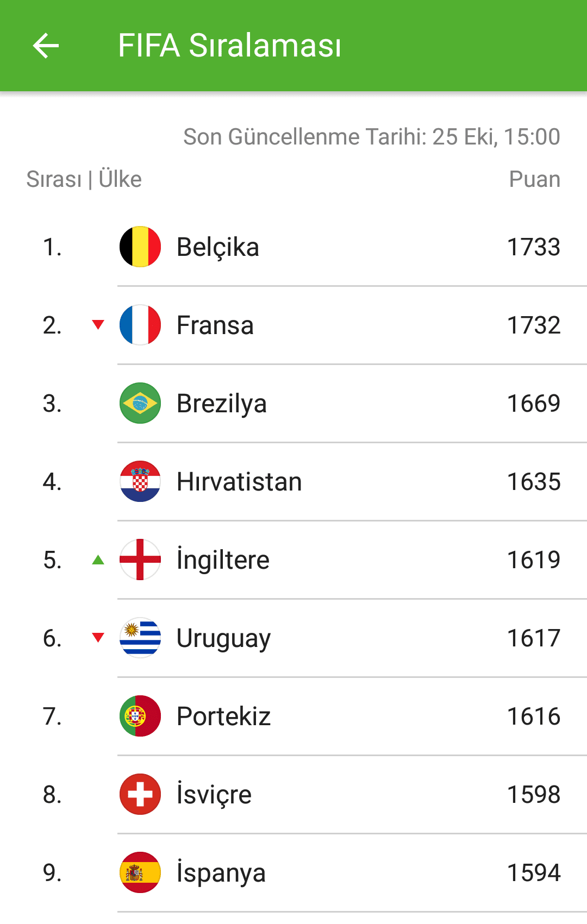The height and width of the screenshot is (924, 587).
Task: Tap the England flag icon
Action: (x=140, y=560)
